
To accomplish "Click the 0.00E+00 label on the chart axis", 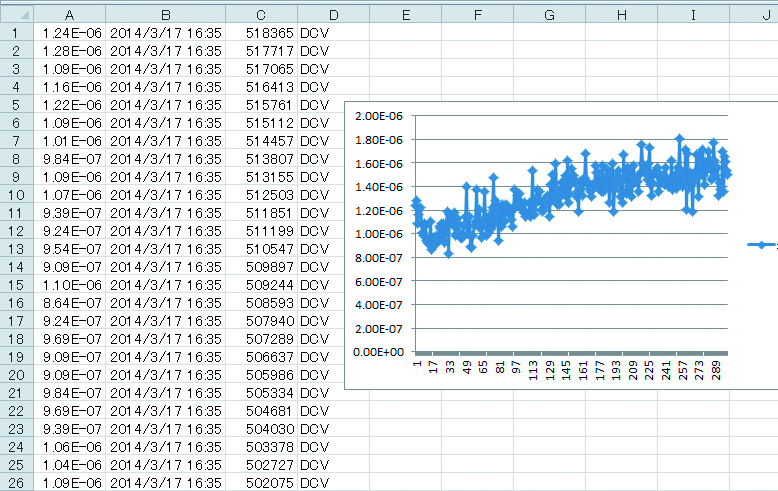I will coord(379,352).
